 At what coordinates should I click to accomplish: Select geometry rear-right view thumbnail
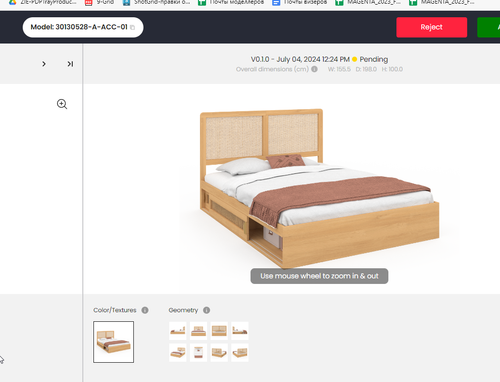(240, 352)
